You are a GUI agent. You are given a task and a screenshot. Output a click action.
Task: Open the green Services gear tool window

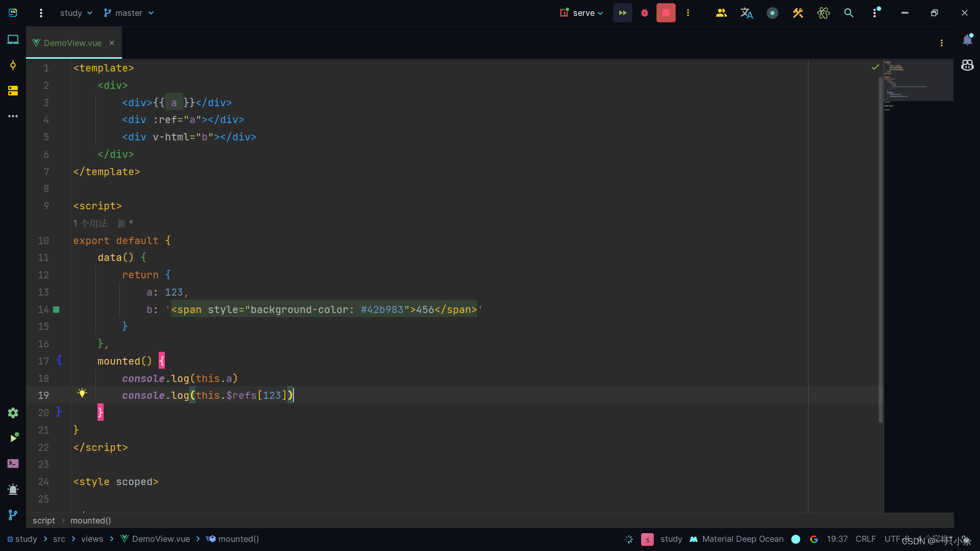coord(13,413)
